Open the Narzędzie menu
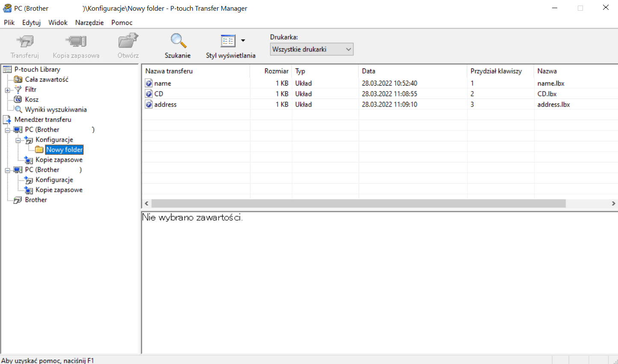The height and width of the screenshot is (364, 618). (89, 23)
